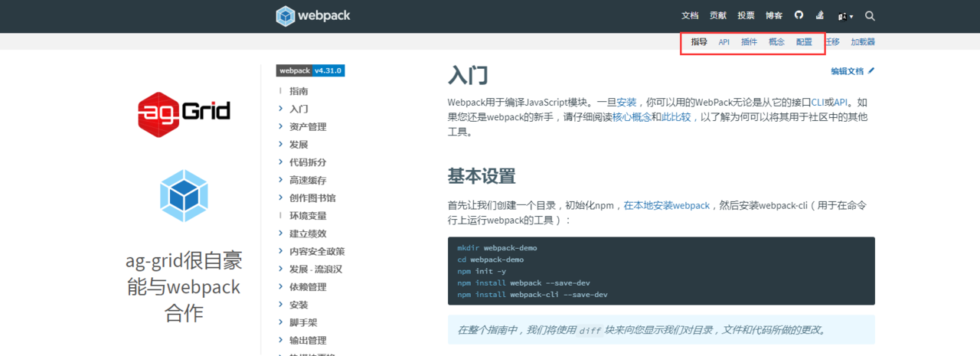Open the 安装 sidebar entry

[x=299, y=305]
